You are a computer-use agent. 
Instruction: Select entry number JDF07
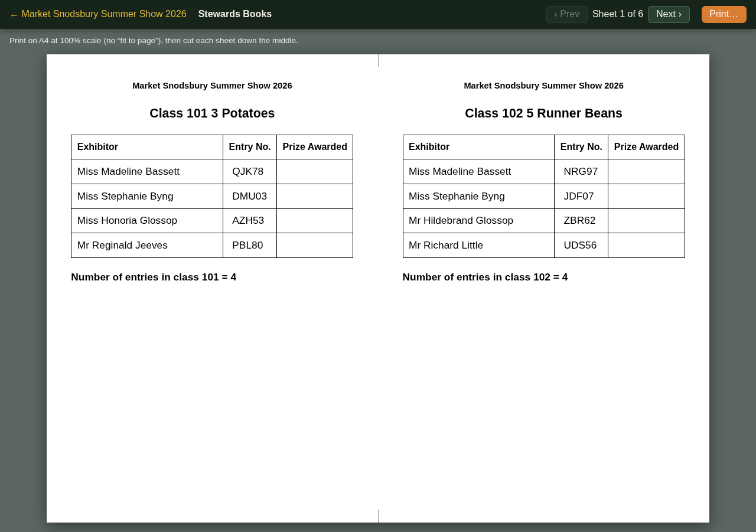579,197
